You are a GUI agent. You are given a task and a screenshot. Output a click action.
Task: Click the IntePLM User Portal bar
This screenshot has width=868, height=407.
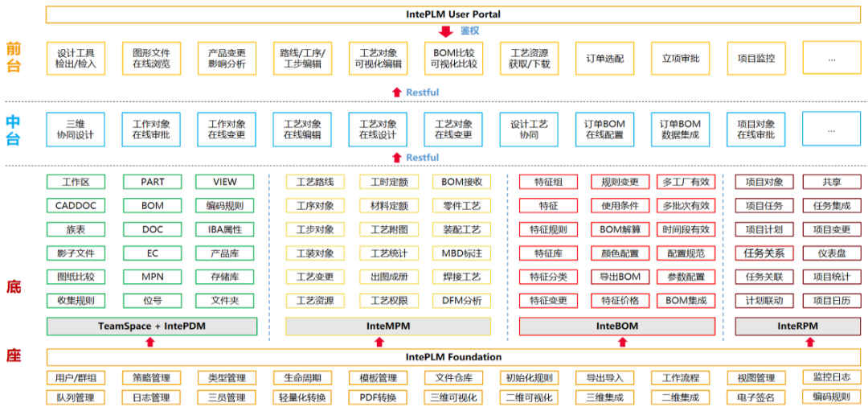tap(452, 14)
